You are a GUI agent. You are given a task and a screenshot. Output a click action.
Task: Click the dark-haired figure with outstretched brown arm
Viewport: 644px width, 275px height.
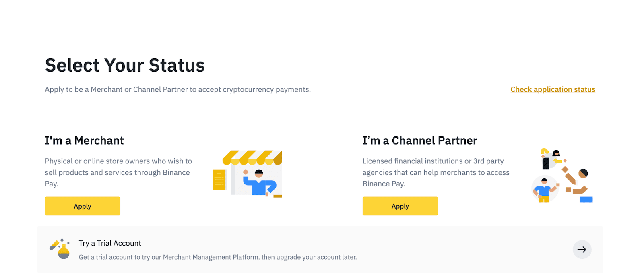tap(576, 180)
